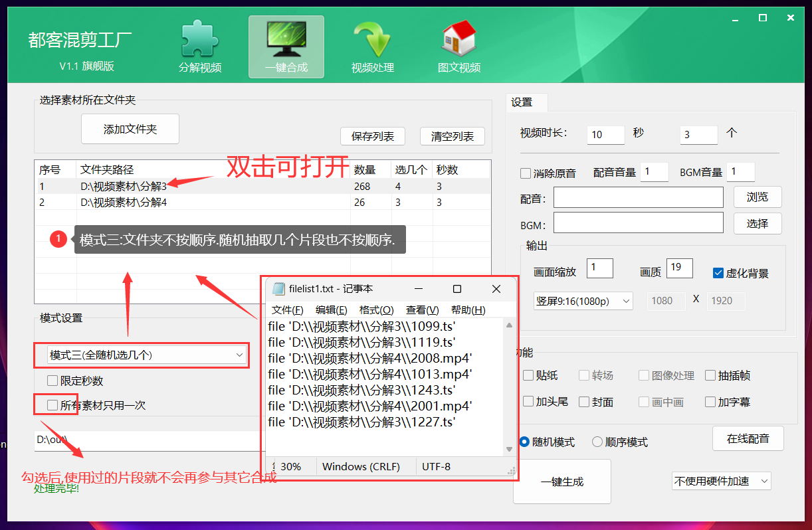Enable the 贴纸 checkbox

[x=528, y=375]
